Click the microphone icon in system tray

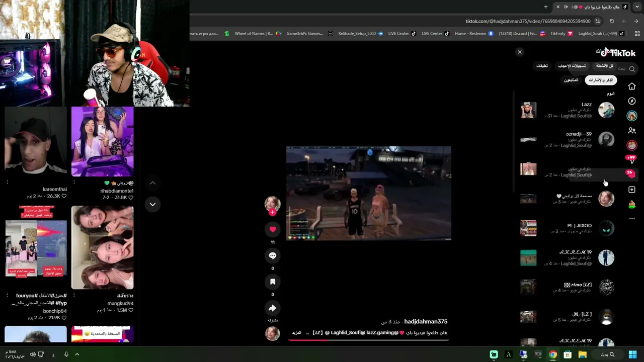tap(66, 354)
